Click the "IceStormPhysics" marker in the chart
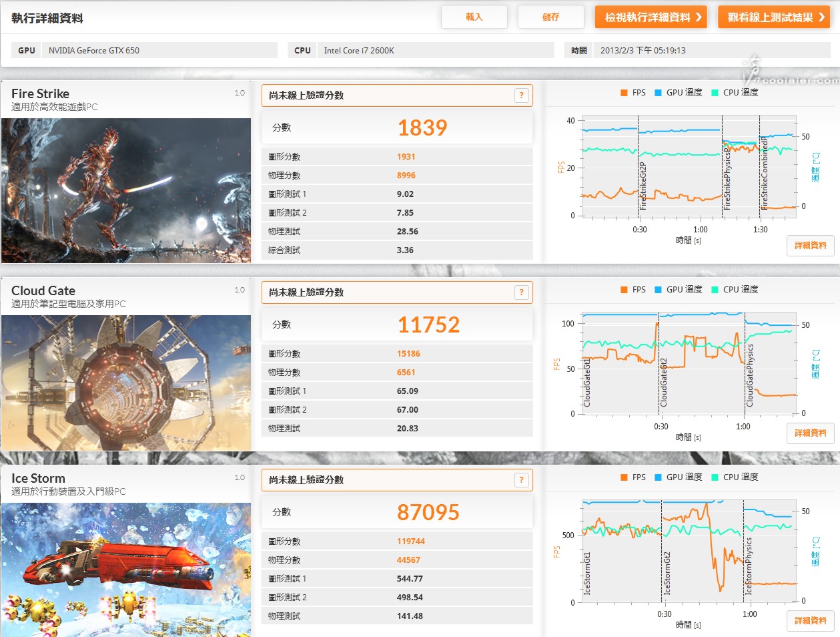This screenshot has width=840, height=637. pyautogui.click(x=749, y=566)
